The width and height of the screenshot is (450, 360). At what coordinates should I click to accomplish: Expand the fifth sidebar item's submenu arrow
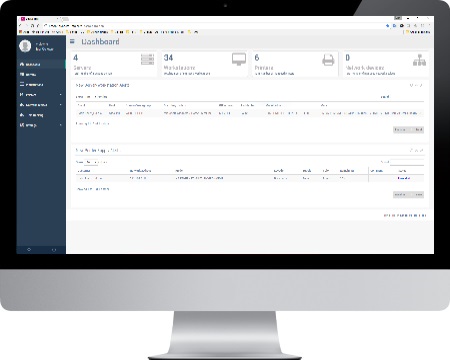click(61, 105)
